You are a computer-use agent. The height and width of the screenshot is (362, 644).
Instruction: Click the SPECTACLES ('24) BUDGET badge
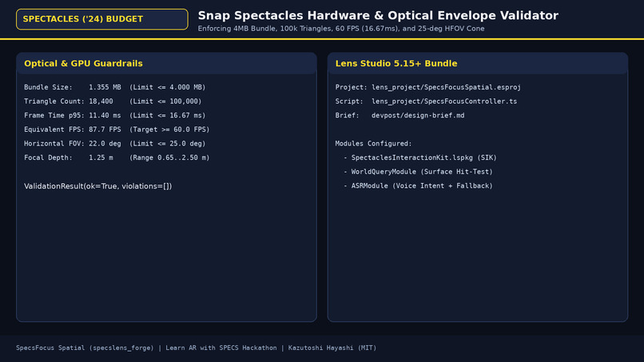point(101,19)
